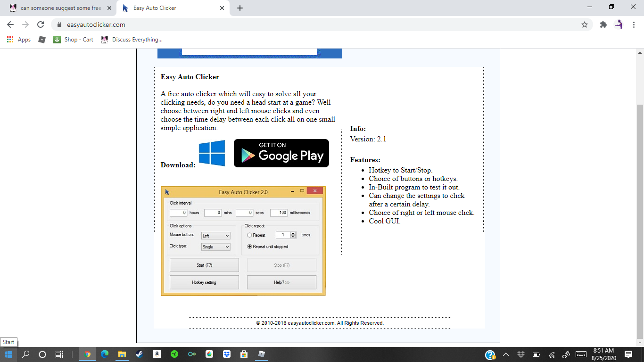Select the Easy Auto Clicker tab
Screen dimensions: 644x362
pos(173,8)
